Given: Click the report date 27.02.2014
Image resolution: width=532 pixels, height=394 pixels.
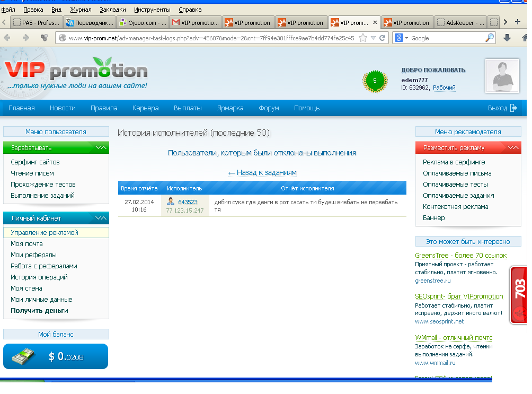Looking at the screenshot, I should (139, 202).
